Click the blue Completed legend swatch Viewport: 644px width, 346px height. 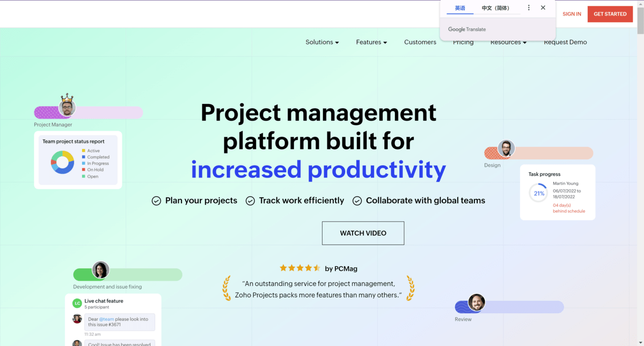[84, 157]
